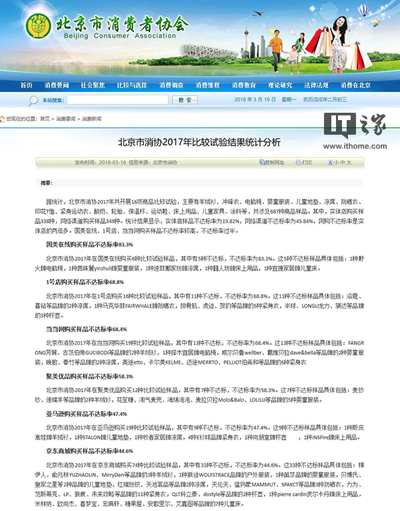400x511 pixels.
Task: Open the 首页 navigation menu item
Action: click(x=26, y=85)
